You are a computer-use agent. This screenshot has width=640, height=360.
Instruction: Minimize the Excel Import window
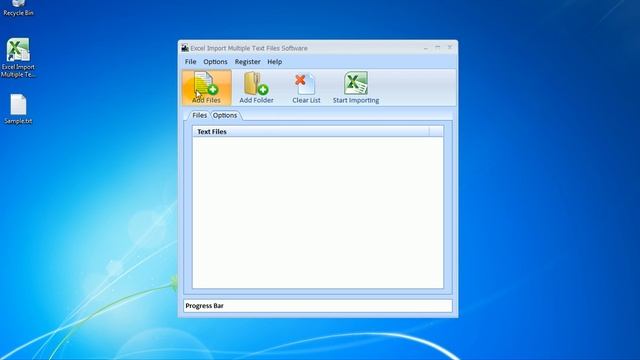[x=426, y=48]
